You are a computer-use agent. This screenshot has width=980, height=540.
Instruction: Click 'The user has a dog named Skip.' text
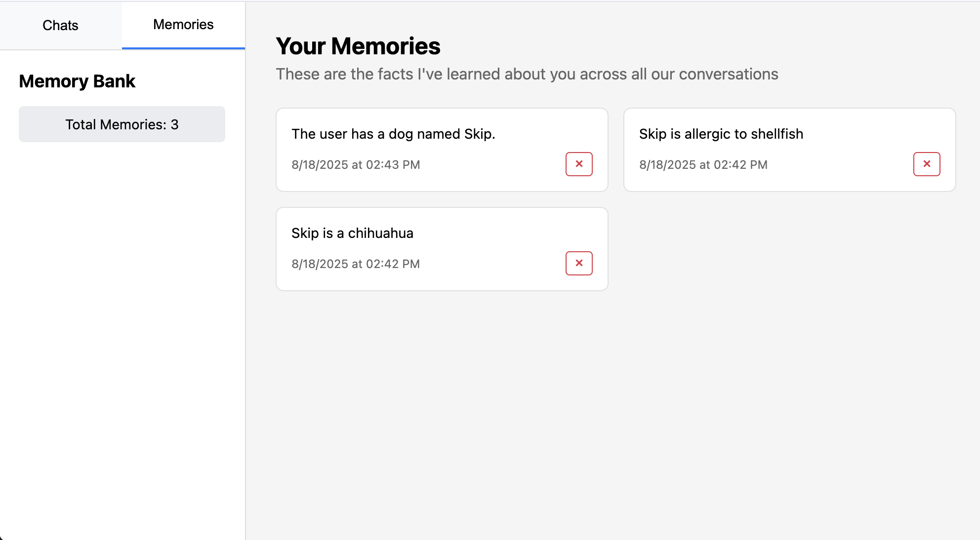(393, 134)
